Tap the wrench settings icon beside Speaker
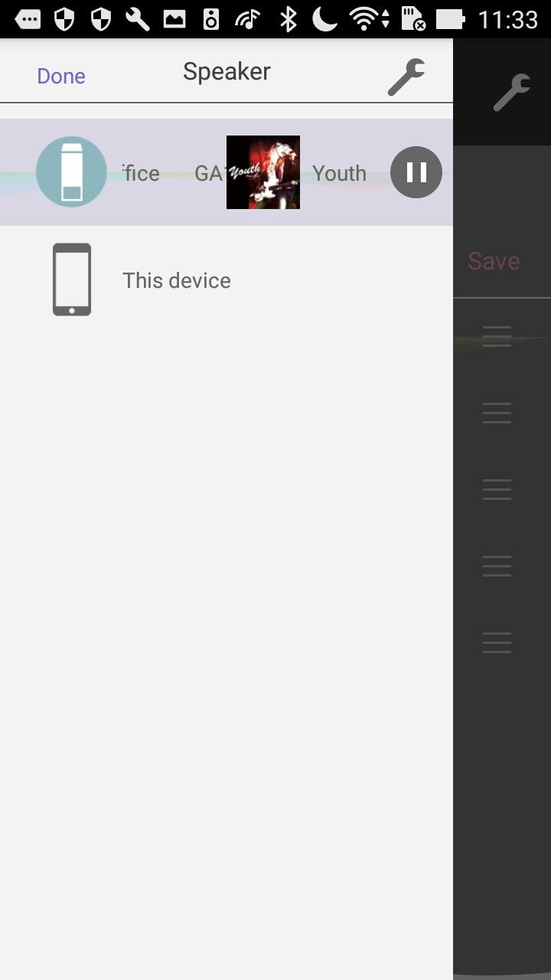Screen dimensions: 551x980 406,77
